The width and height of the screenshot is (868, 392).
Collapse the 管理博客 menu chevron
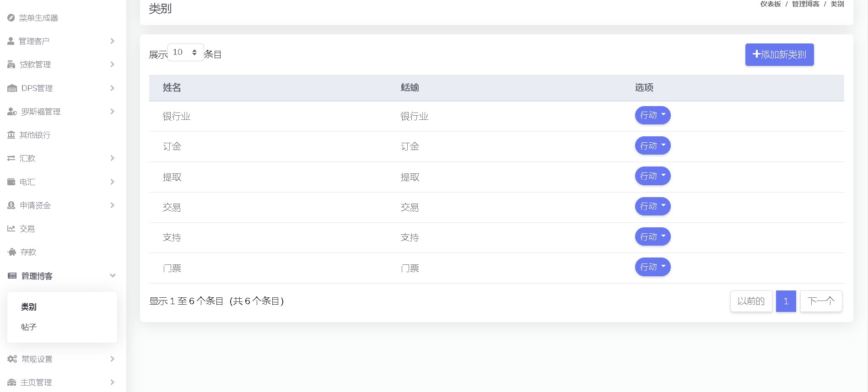(113, 276)
